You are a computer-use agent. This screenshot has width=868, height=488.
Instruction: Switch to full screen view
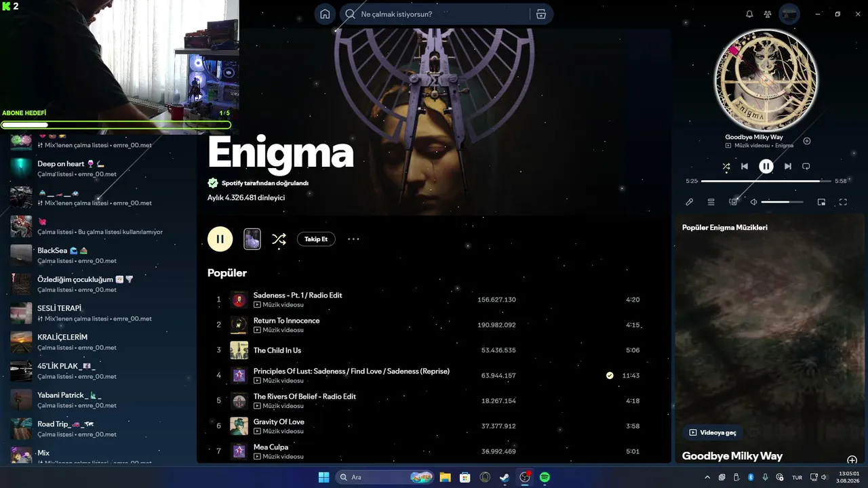pos(843,202)
